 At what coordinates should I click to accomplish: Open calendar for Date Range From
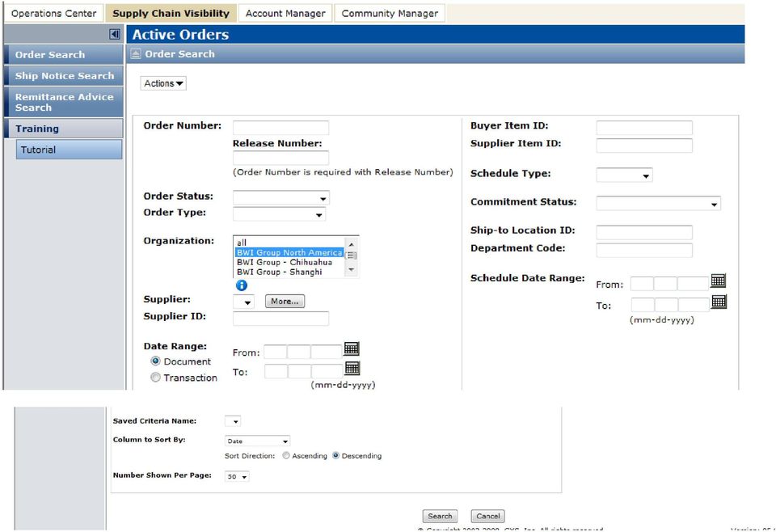[x=352, y=348]
